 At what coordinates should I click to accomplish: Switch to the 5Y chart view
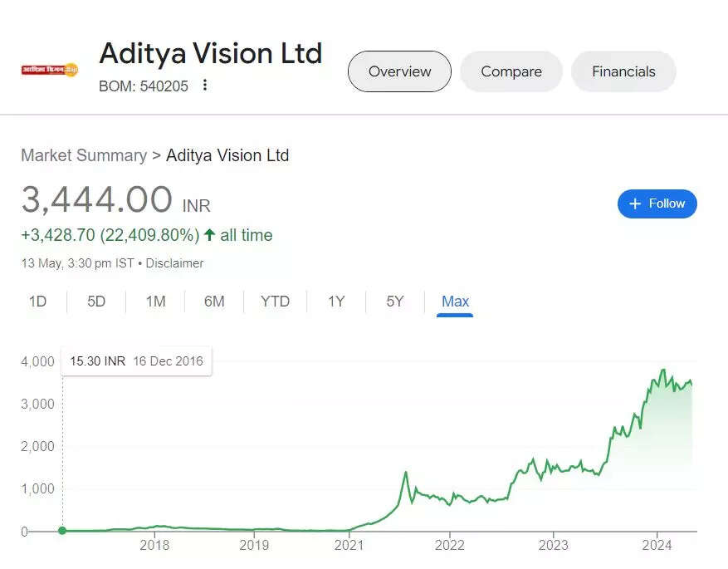point(393,302)
